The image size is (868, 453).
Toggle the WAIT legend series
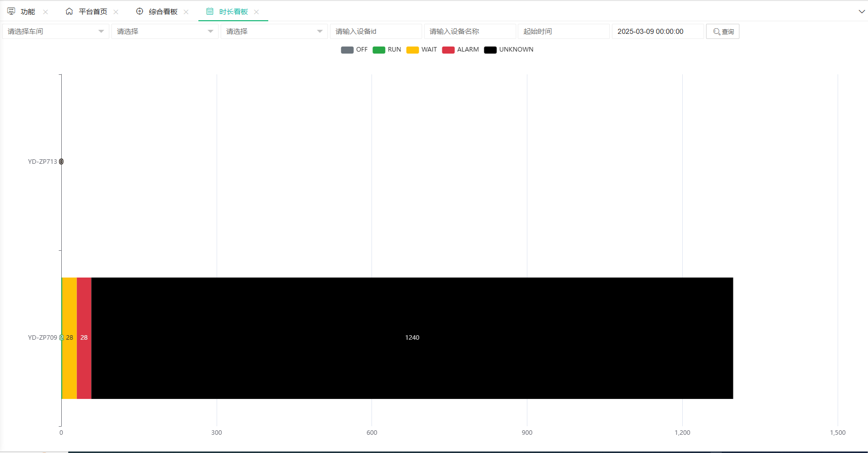pos(422,50)
